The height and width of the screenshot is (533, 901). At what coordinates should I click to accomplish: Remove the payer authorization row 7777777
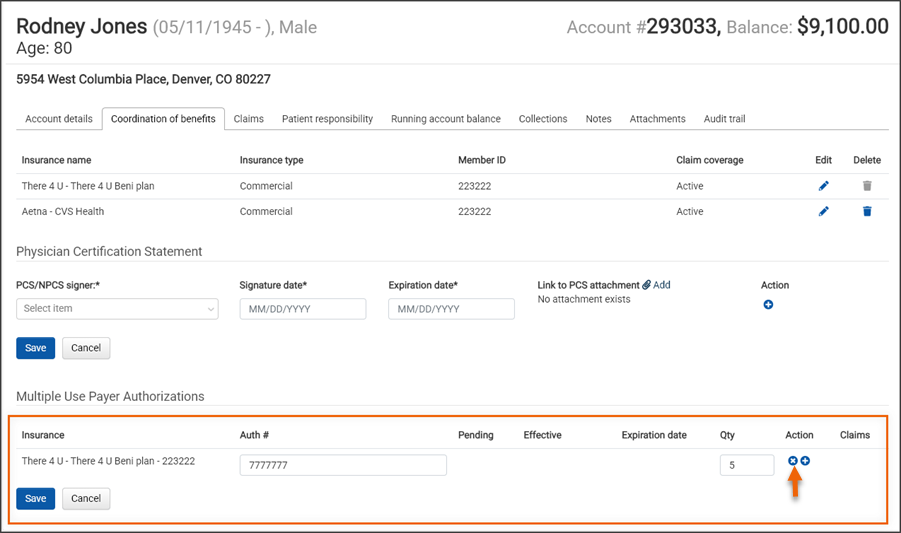coord(793,461)
